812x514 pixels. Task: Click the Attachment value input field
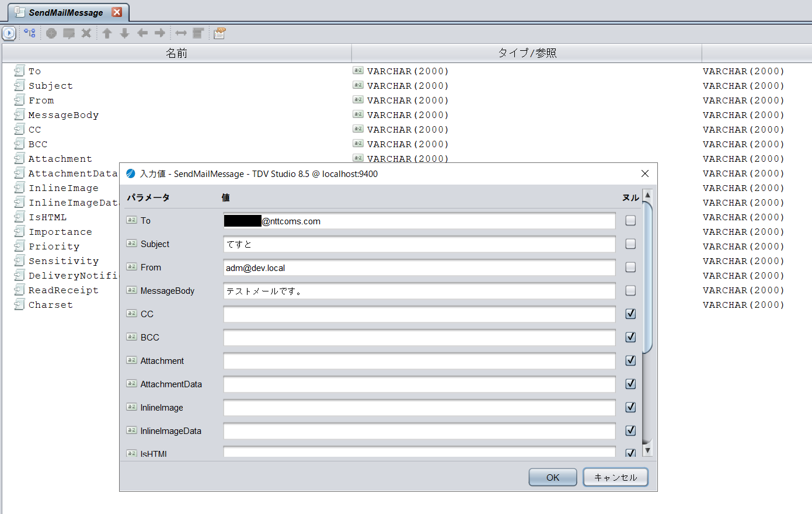419,361
